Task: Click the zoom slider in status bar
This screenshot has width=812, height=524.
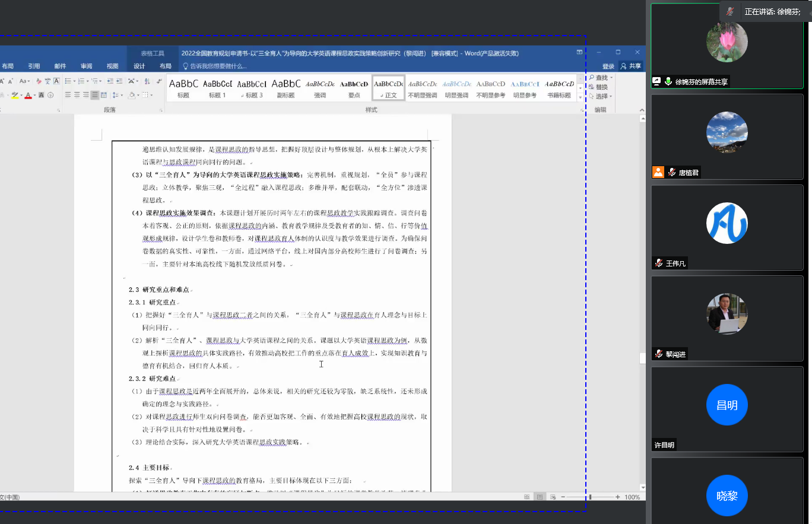Action: (589, 497)
